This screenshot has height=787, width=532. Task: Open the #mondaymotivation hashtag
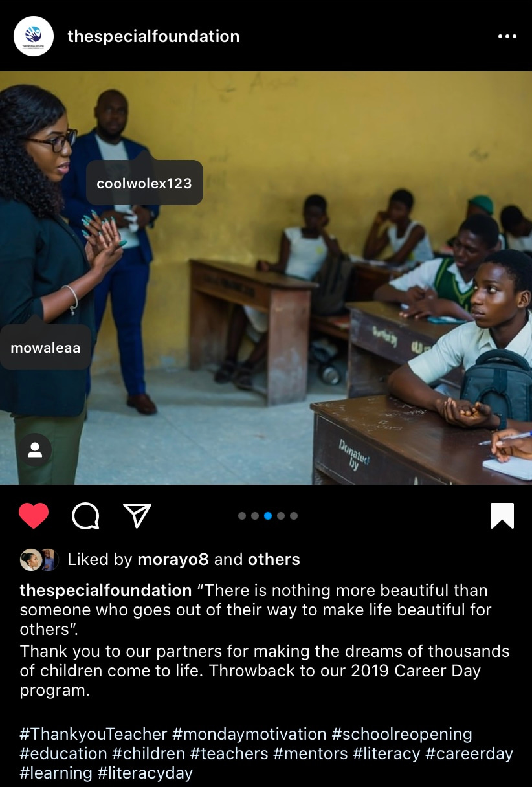[249, 735]
